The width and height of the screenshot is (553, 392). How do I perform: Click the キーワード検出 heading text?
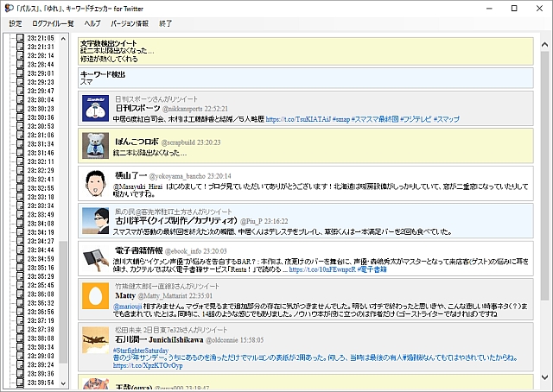click(103, 74)
